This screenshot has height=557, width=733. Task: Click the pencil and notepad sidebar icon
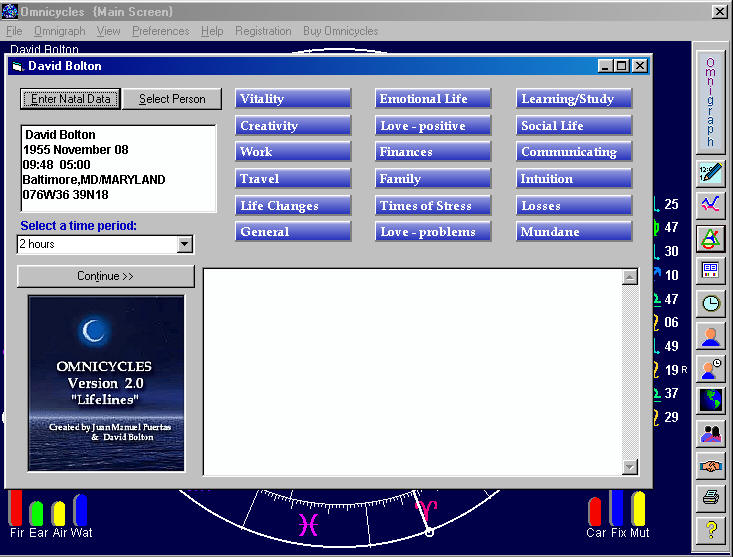tap(711, 173)
